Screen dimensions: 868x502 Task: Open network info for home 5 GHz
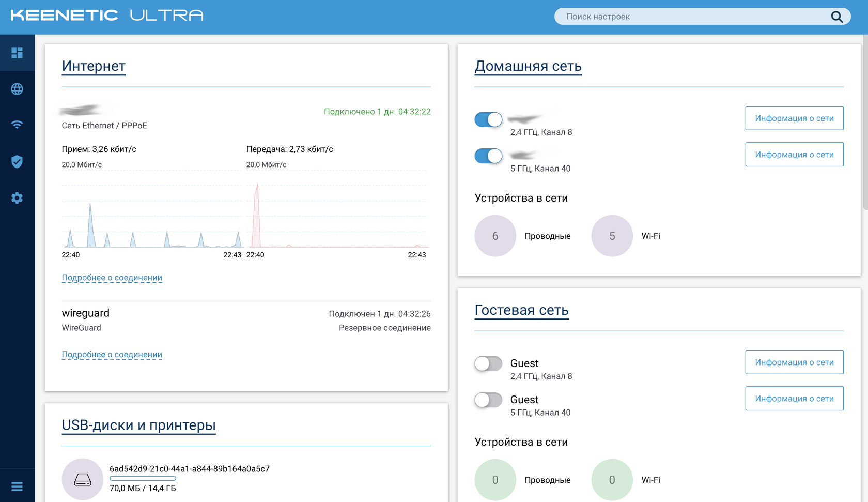794,155
